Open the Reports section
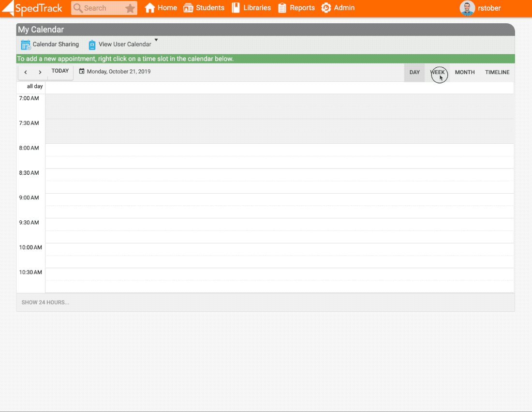The image size is (532, 412). (296, 8)
